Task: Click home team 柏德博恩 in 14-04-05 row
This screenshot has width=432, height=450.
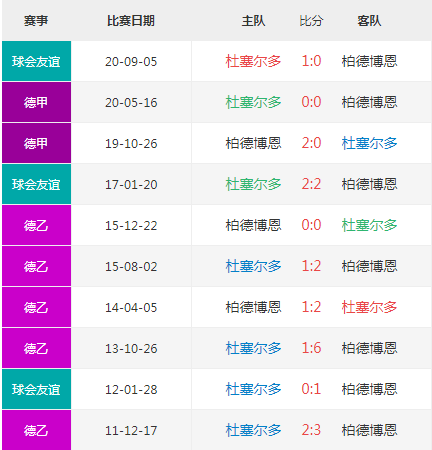Action: 253,307
